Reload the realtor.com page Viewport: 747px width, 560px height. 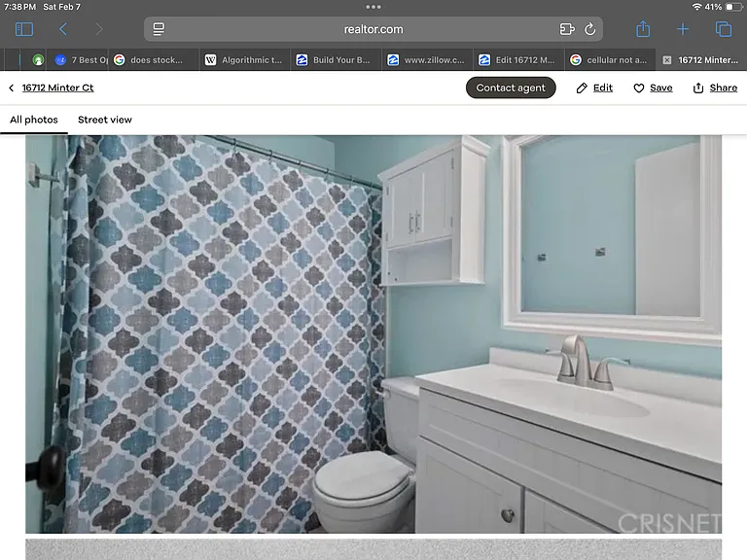pos(589,29)
